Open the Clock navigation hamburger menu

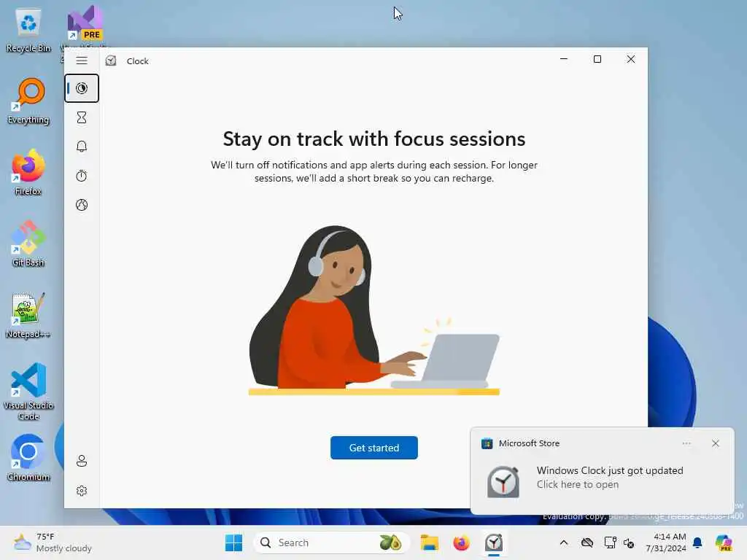click(x=82, y=61)
